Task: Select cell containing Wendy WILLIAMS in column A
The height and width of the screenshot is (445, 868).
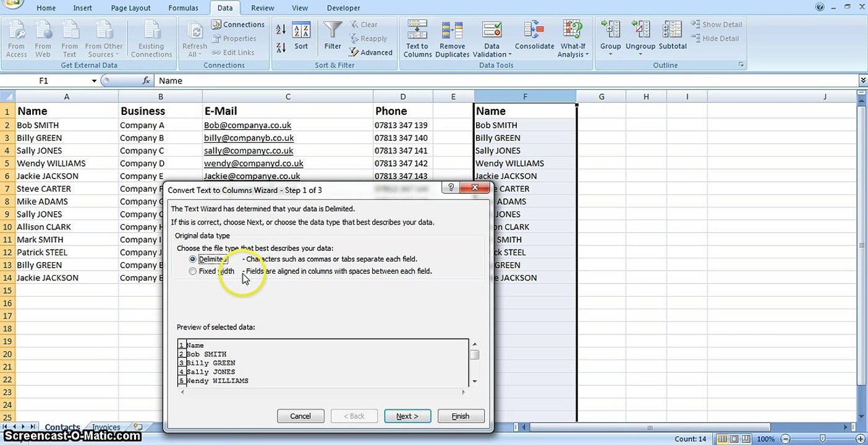Action: [x=67, y=163]
